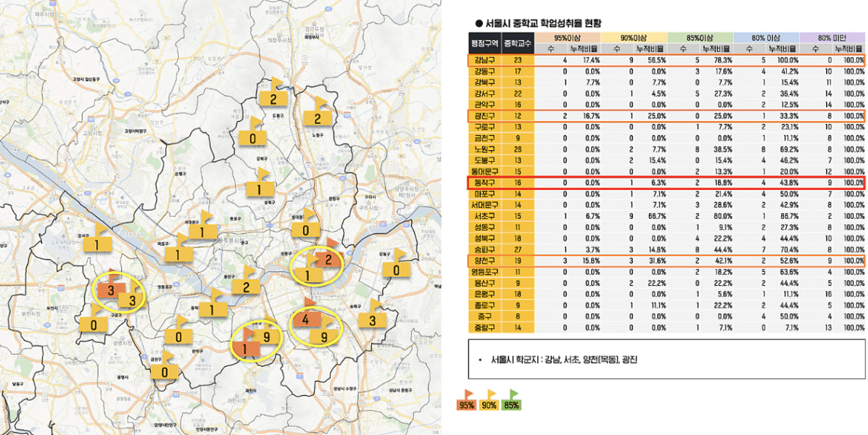Viewport: 868px width, 435px height.
Task: Click the 송파구 row name cell
Action: (x=484, y=249)
